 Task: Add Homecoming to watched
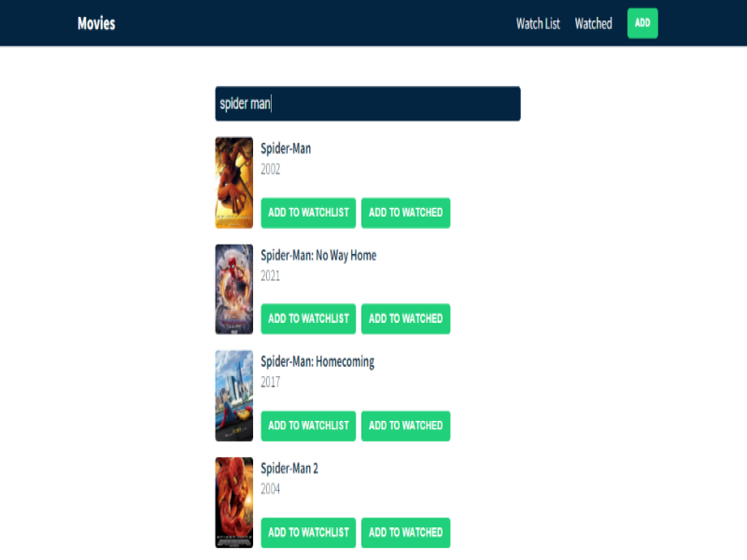[x=405, y=426]
